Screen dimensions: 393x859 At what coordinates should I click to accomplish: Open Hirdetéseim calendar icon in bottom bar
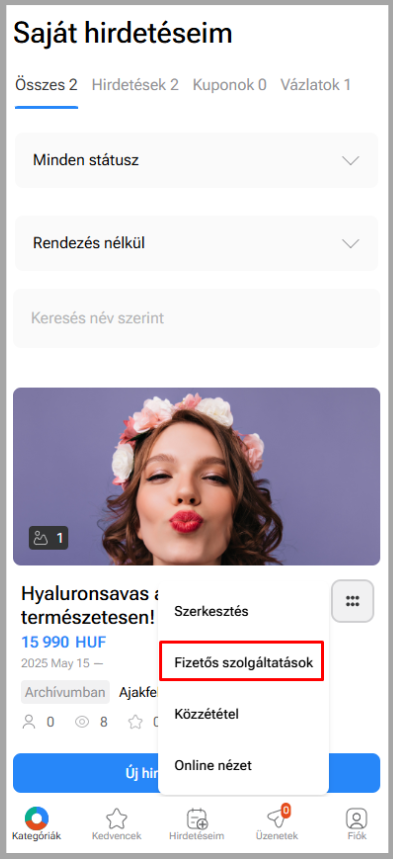tap(197, 819)
